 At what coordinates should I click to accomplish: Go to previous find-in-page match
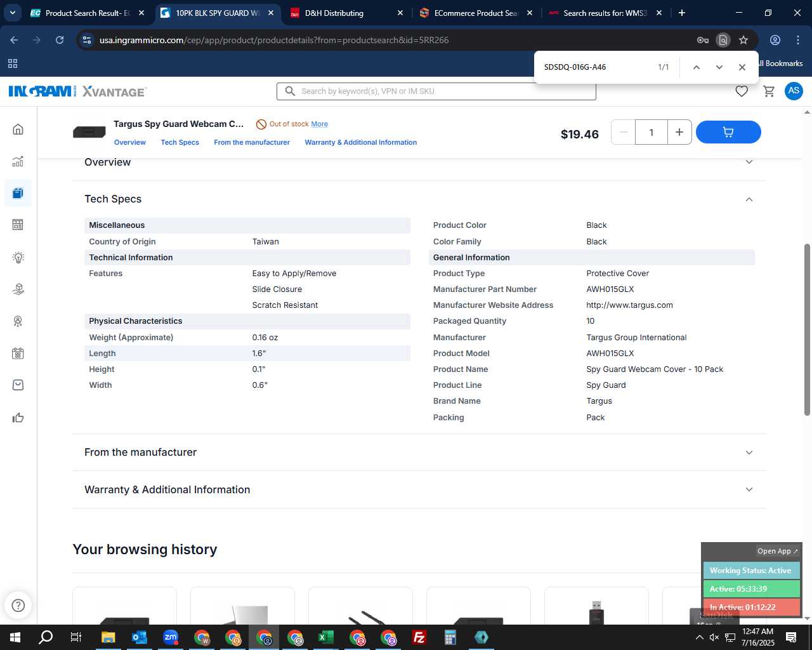click(x=696, y=67)
